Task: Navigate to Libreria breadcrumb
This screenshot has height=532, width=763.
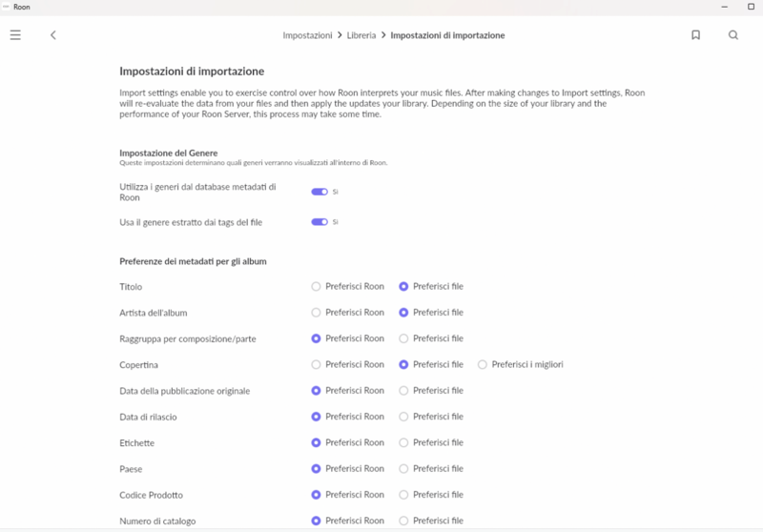Action: pos(361,35)
